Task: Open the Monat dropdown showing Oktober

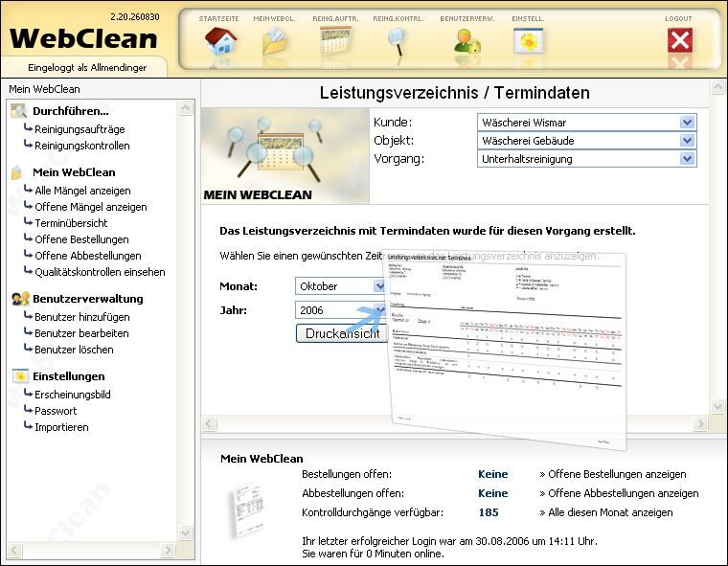Action: coord(341,286)
